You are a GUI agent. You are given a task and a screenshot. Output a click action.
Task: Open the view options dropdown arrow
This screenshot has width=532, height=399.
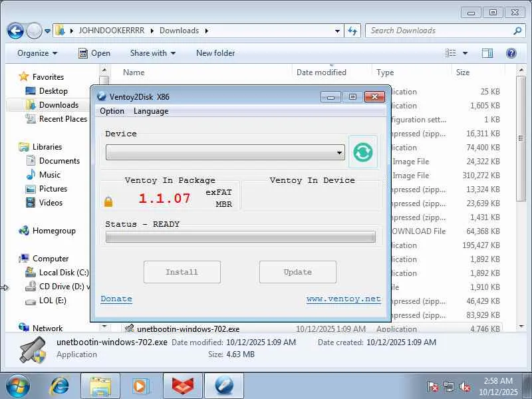[x=465, y=53]
